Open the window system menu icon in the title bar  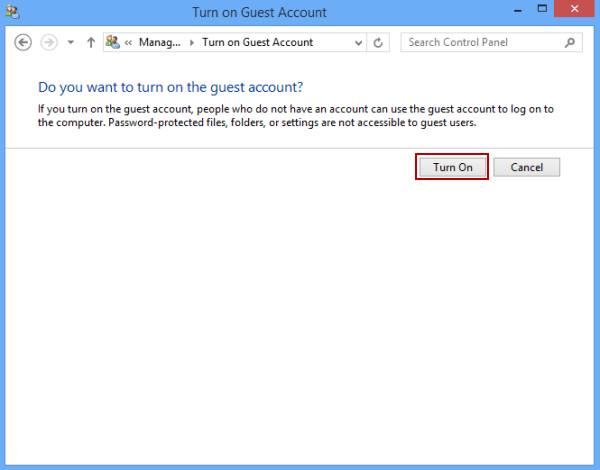coord(12,13)
